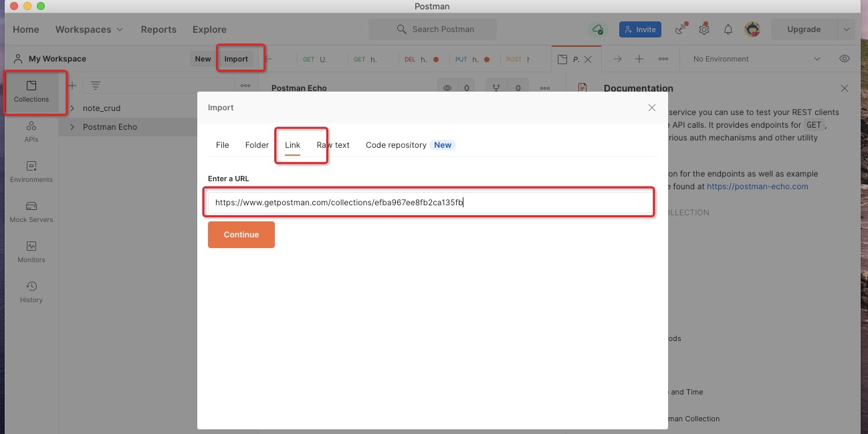Open the History sidebar panel
Screen dimensions: 868x434
[31, 292]
